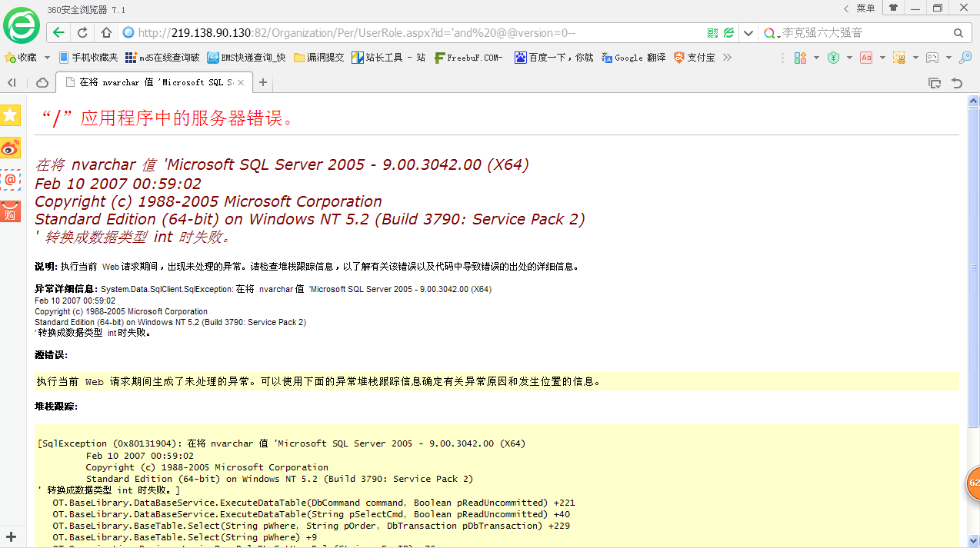Open the 菜单 menu
Viewport: 980px width, 548px height.
pos(865,8)
